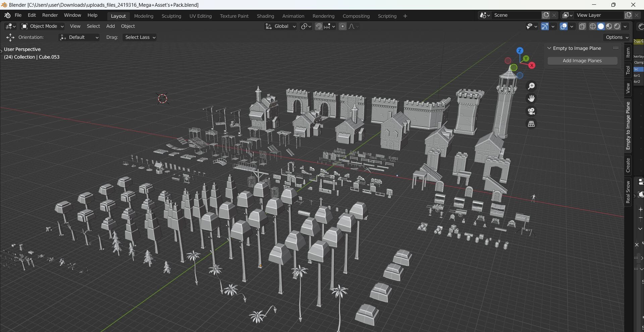Switch to solid viewport shading
The width and height of the screenshot is (644, 332).
click(601, 26)
